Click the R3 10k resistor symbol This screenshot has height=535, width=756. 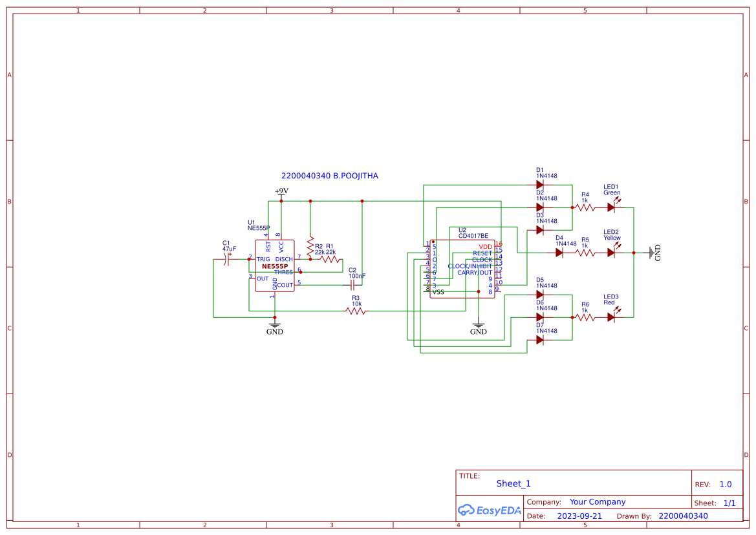354,311
